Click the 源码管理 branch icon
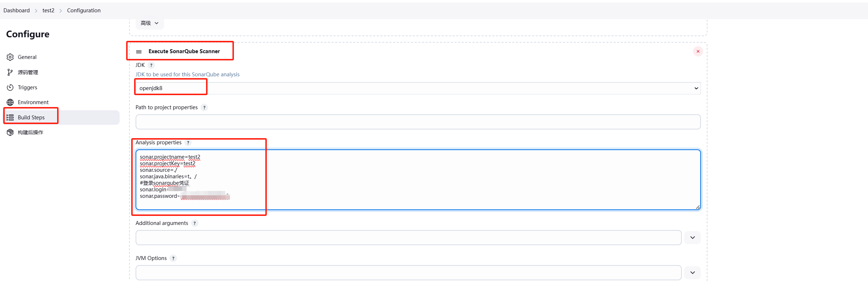 click(10, 72)
